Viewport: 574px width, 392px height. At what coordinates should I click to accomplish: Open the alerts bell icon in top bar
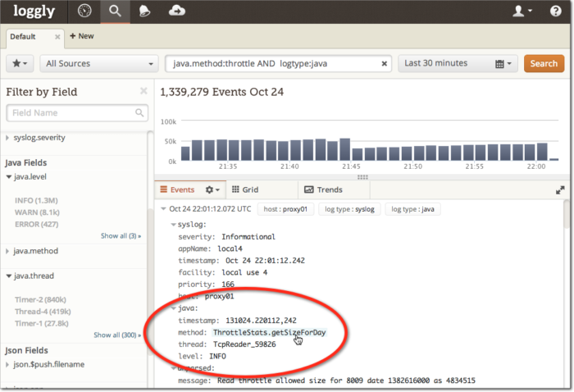pos(145,11)
